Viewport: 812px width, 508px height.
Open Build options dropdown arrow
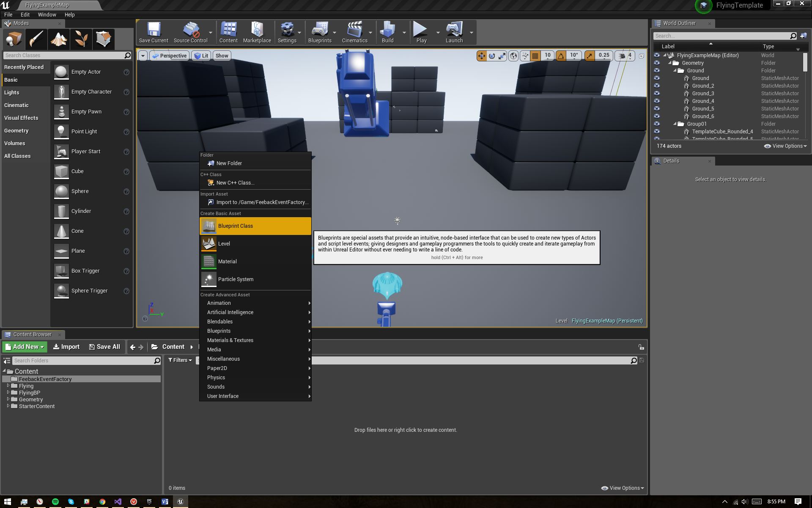(404, 33)
